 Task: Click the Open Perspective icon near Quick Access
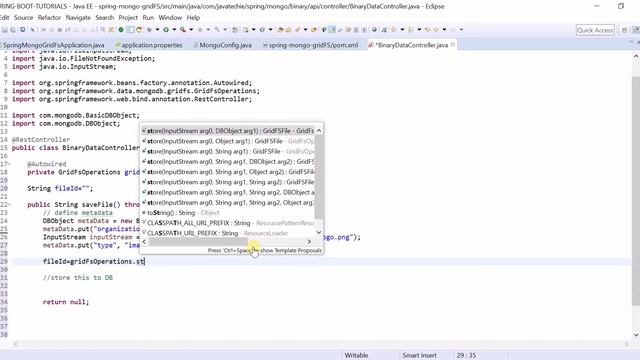(x=624, y=30)
